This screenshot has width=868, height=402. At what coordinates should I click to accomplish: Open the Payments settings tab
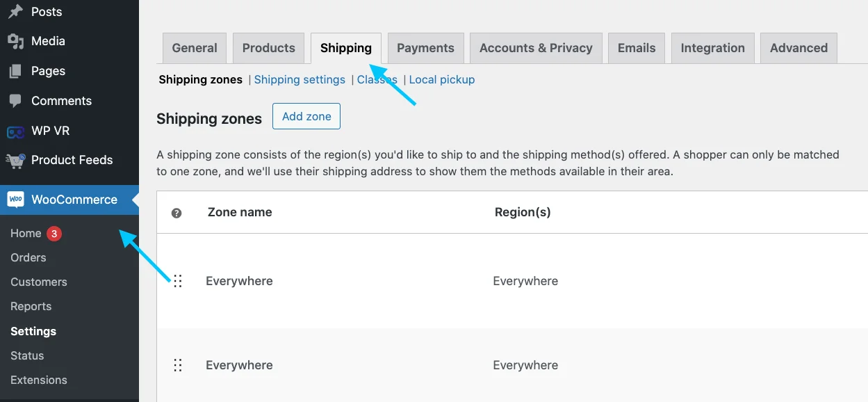point(425,48)
